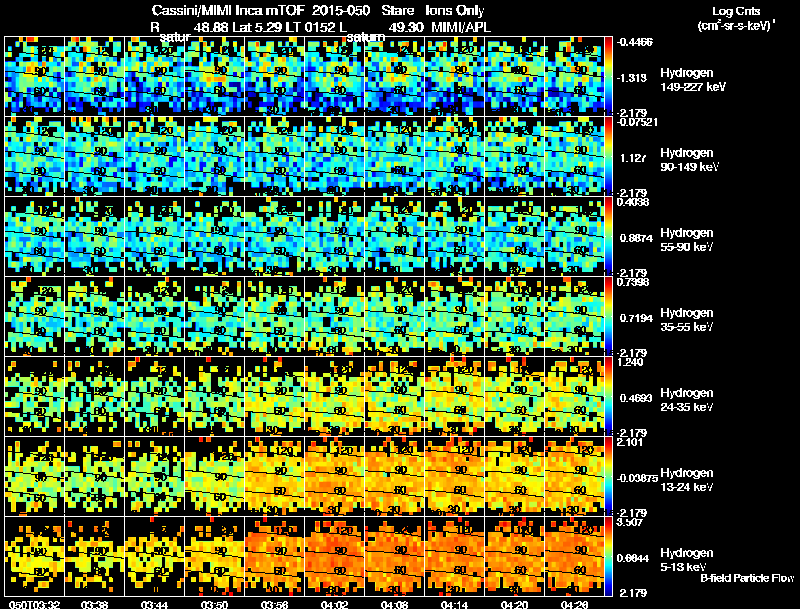Click the '03:38' time label
The height and width of the screenshot is (609, 800).
[94, 604]
